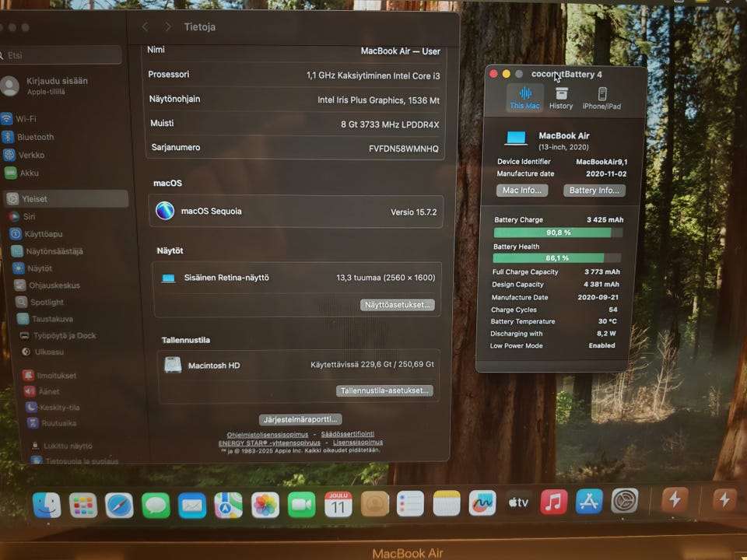The image size is (747, 560).
Task: Open Notes app in the Dock
Action: click(x=447, y=503)
